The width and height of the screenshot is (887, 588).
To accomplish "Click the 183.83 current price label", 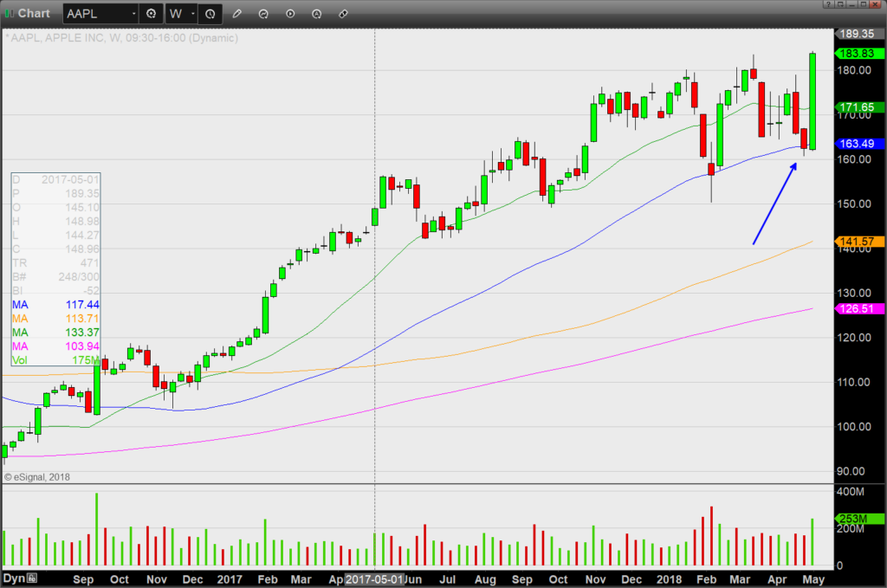I will click(x=859, y=54).
